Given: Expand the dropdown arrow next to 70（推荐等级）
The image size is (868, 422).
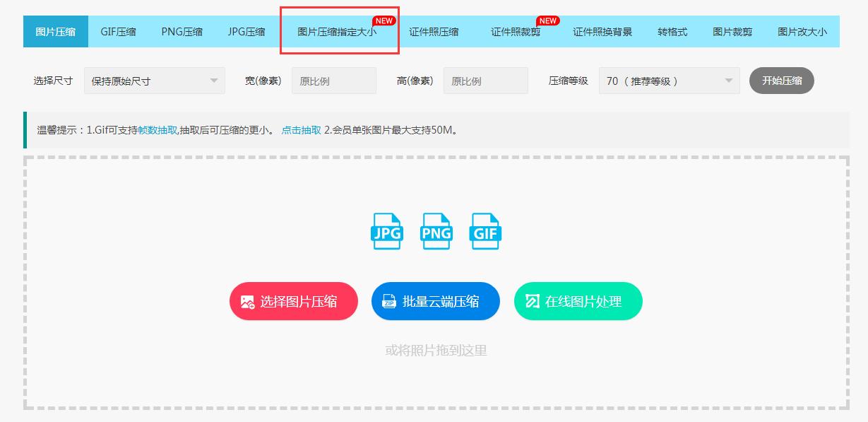Looking at the screenshot, I should (727, 80).
